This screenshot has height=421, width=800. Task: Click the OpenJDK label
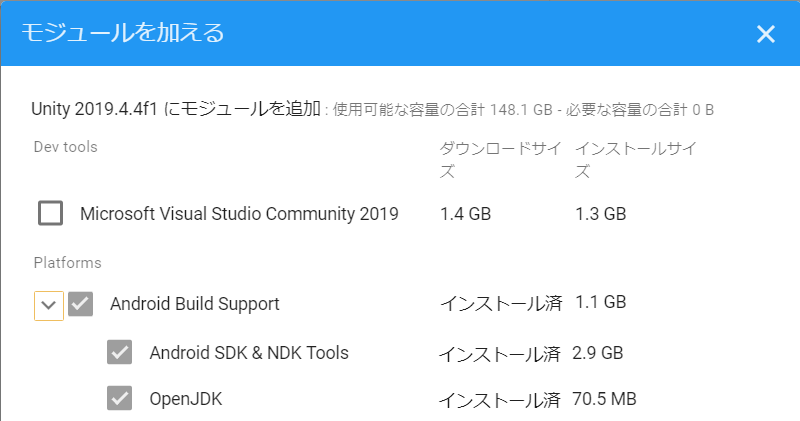click(186, 399)
